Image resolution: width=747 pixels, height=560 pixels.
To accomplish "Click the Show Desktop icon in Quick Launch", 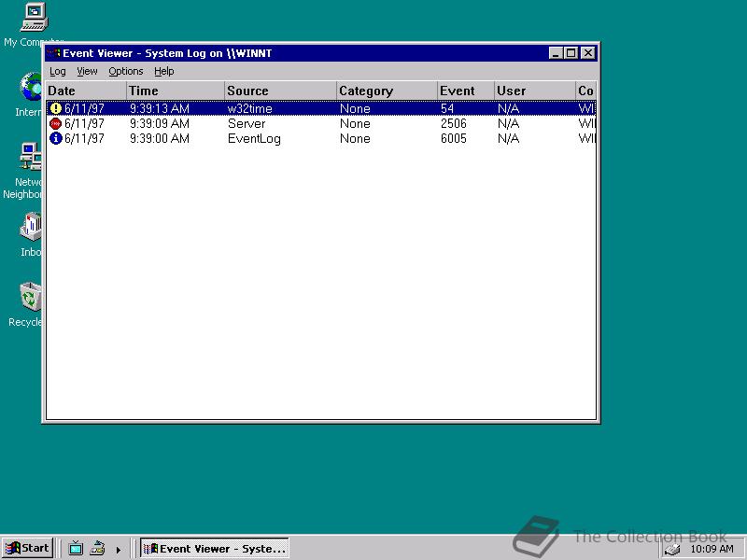I will [x=96, y=548].
